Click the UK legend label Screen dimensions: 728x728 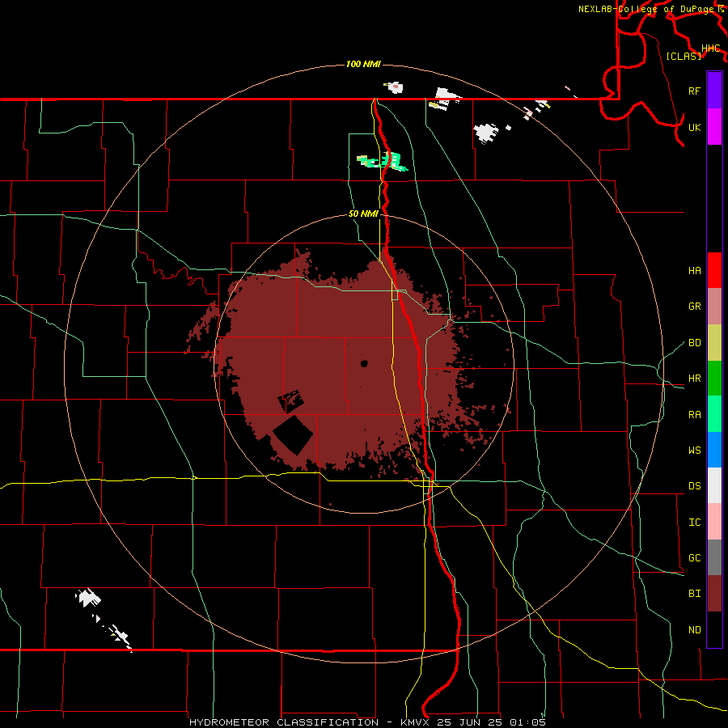694,127
